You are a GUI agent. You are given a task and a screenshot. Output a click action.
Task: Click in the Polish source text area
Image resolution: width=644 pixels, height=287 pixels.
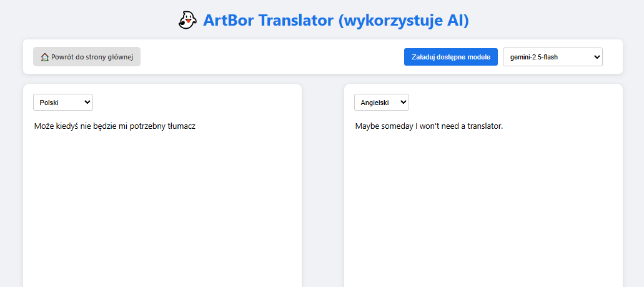[x=162, y=201]
